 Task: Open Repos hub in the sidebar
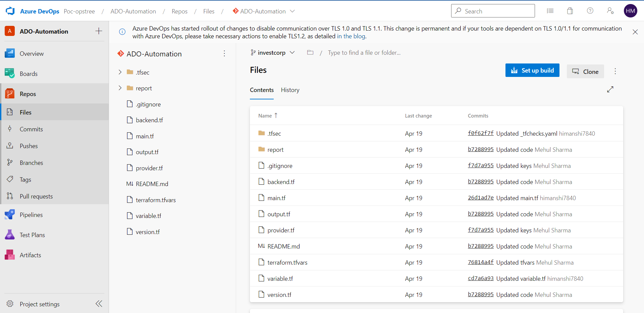(54, 94)
